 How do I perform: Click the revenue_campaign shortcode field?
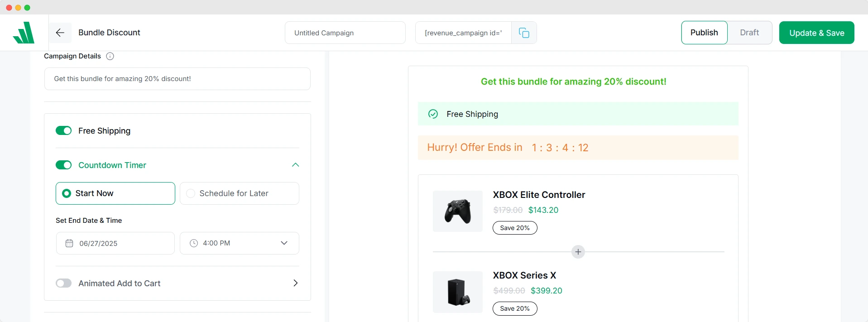pyautogui.click(x=463, y=33)
